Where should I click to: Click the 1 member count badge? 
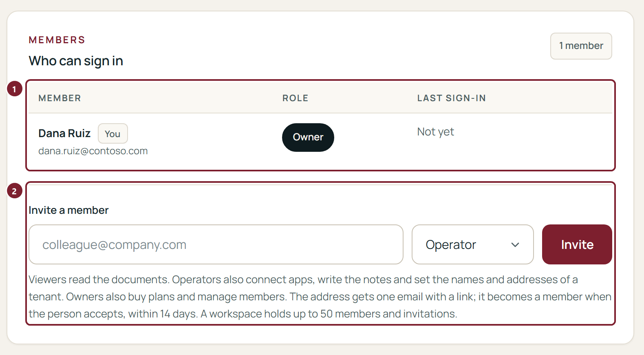(x=581, y=46)
